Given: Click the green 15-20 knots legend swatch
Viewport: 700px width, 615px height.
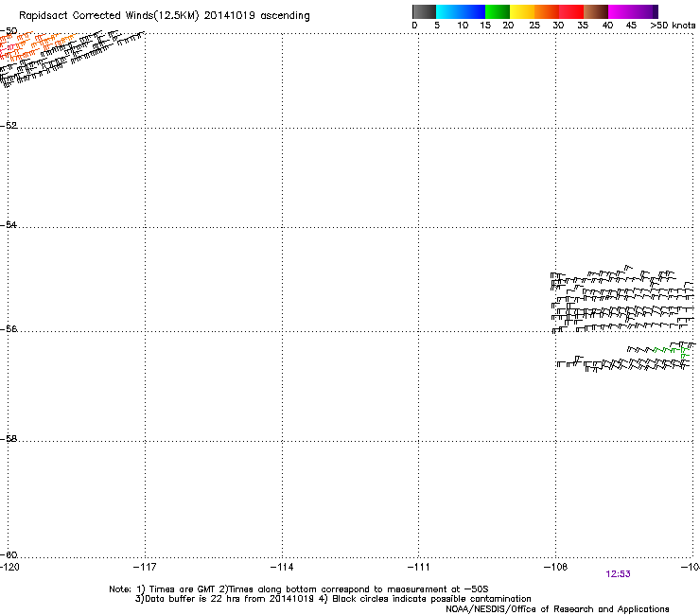Looking at the screenshot, I should pos(498,11).
